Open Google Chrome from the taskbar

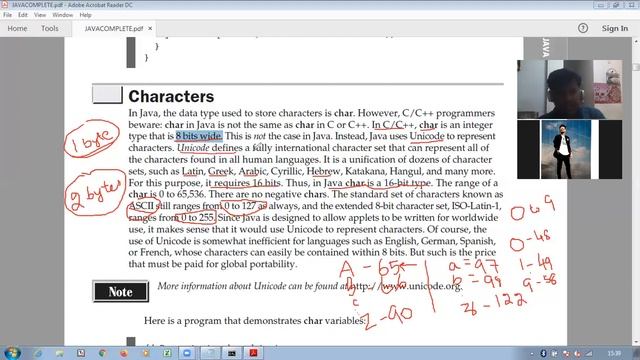tap(102, 353)
